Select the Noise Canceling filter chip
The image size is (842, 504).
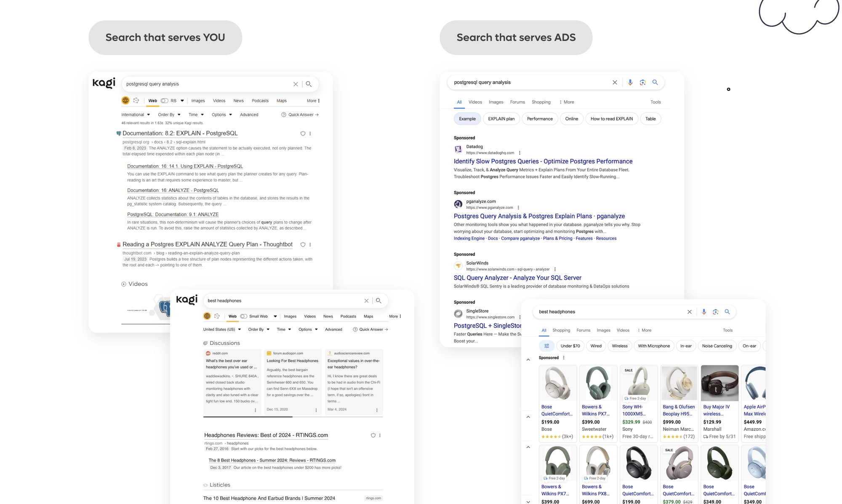(x=717, y=346)
